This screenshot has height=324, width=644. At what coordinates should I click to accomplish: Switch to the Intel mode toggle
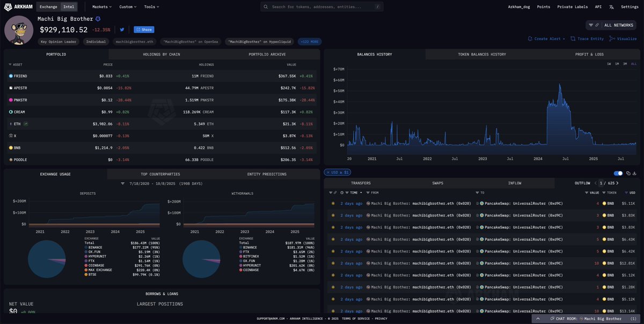point(69,7)
